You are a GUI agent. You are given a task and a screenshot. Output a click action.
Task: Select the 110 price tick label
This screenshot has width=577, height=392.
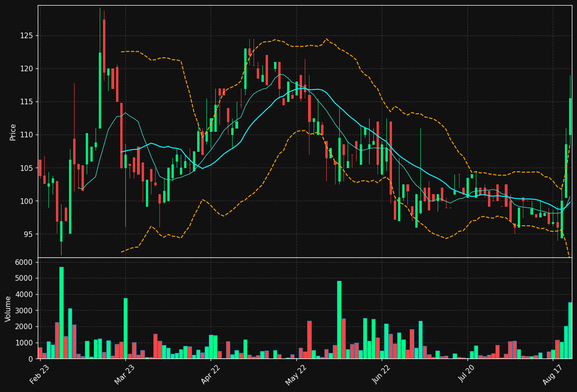coord(26,135)
